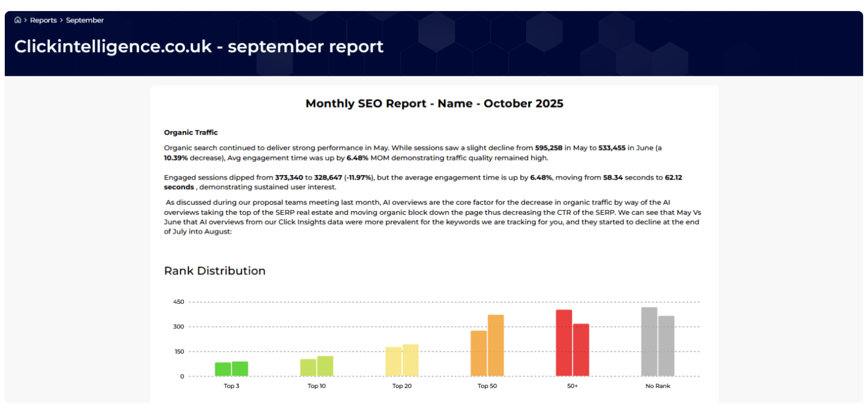Click the Organic Traffic section heading
Screen dimensions: 868x414
click(x=191, y=132)
